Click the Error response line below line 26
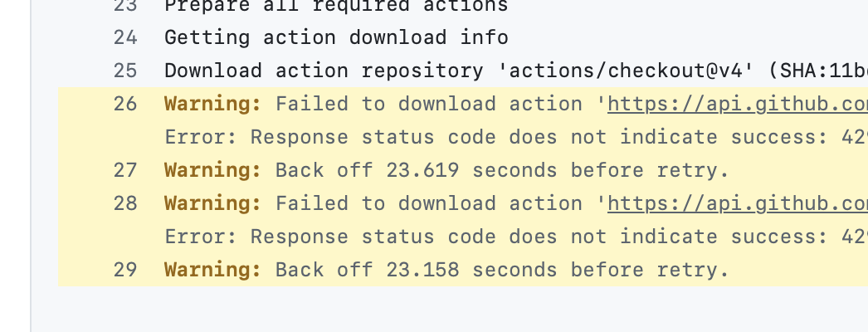The width and height of the screenshot is (868, 332). pos(516,137)
